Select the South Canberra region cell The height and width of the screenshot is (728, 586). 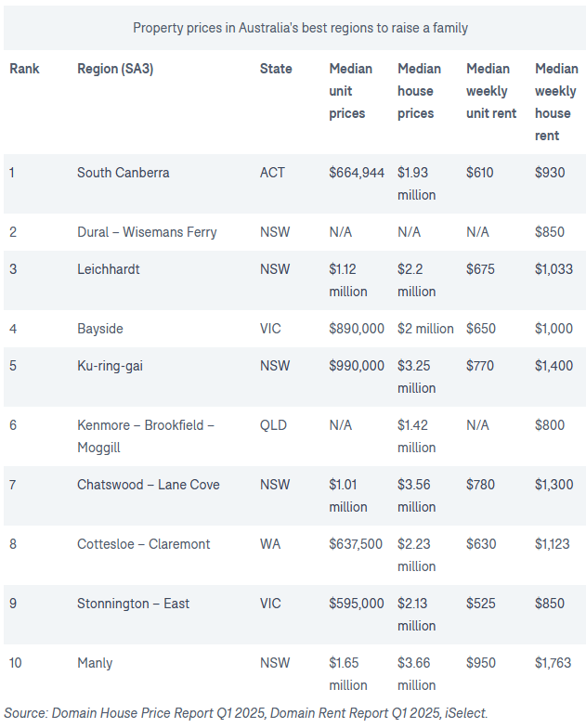tap(123, 173)
